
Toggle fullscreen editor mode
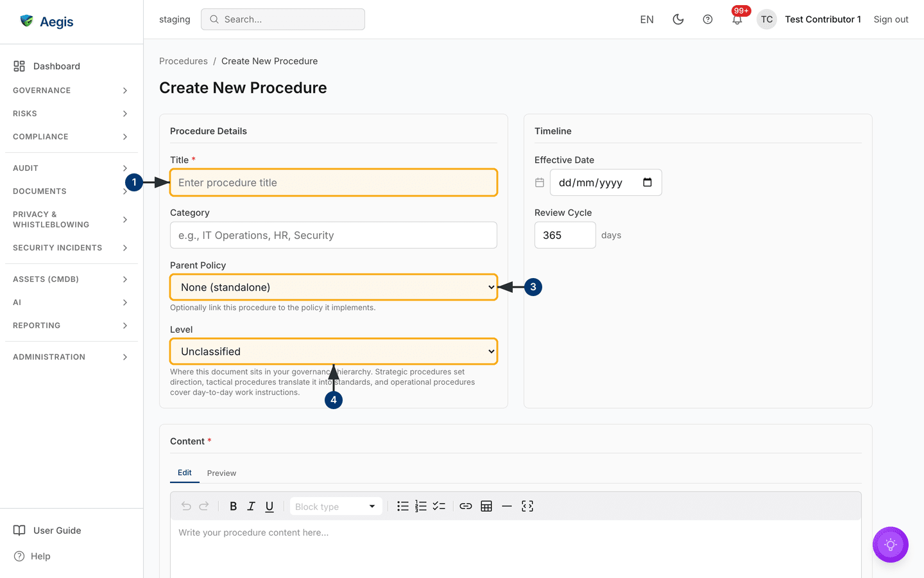pos(527,506)
